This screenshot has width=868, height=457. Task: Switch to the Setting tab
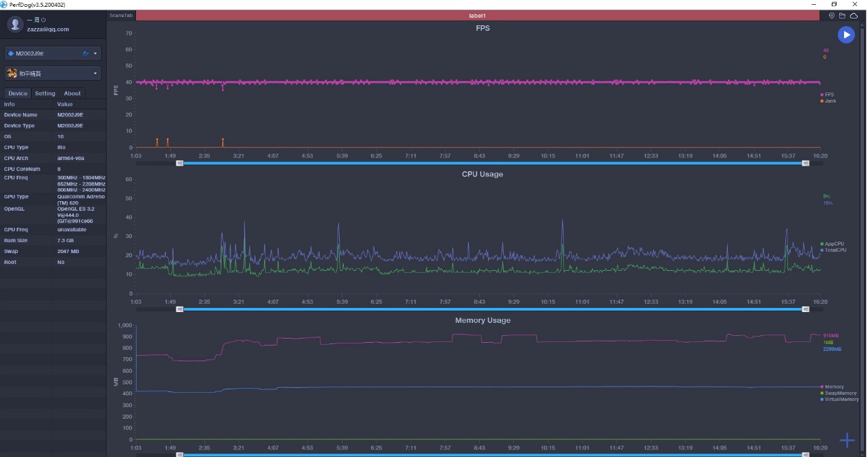(x=45, y=94)
